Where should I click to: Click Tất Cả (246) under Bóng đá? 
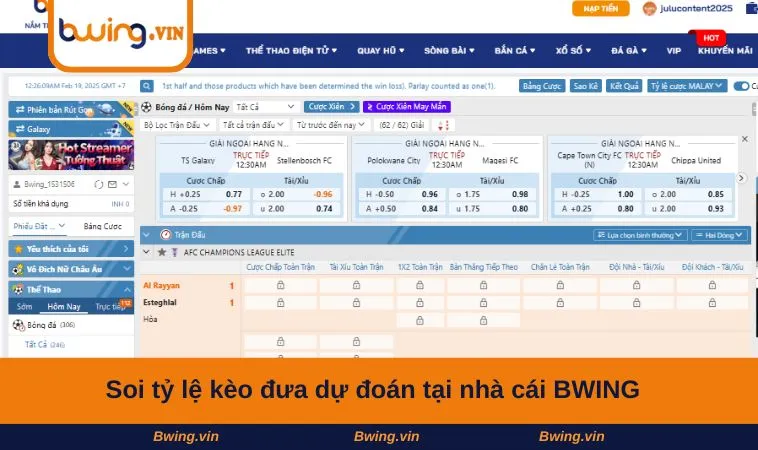click(x=44, y=345)
